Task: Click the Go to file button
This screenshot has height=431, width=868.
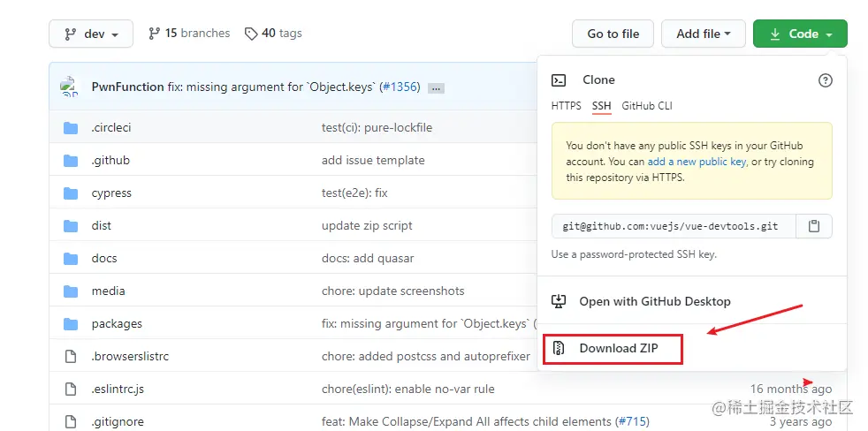Action: coord(613,34)
